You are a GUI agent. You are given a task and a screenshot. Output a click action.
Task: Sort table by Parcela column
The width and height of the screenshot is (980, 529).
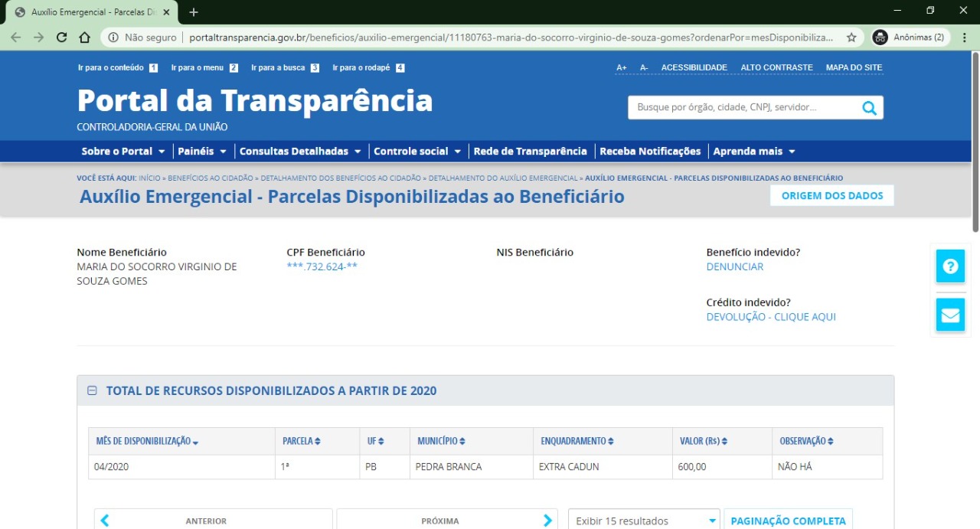[x=302, y=441]
